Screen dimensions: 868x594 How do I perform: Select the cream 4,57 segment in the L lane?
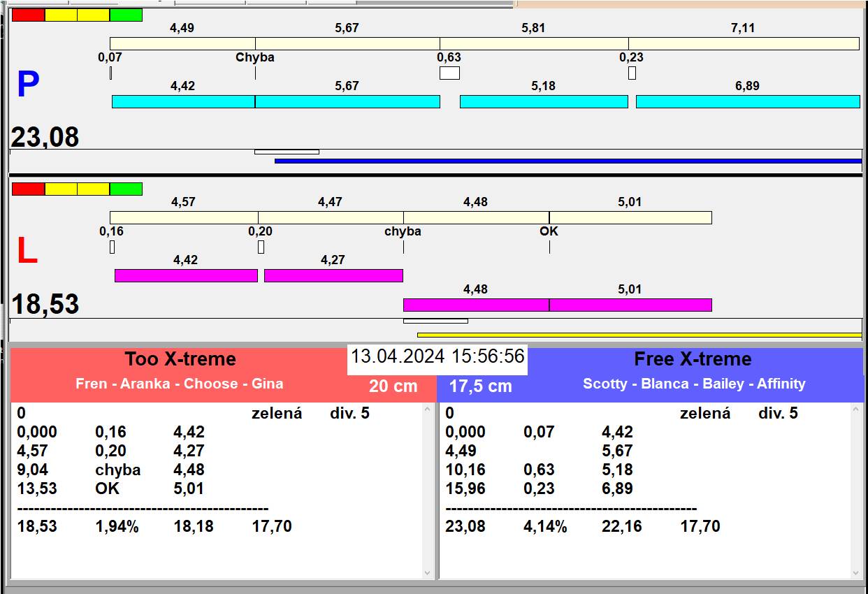point(184,217)
